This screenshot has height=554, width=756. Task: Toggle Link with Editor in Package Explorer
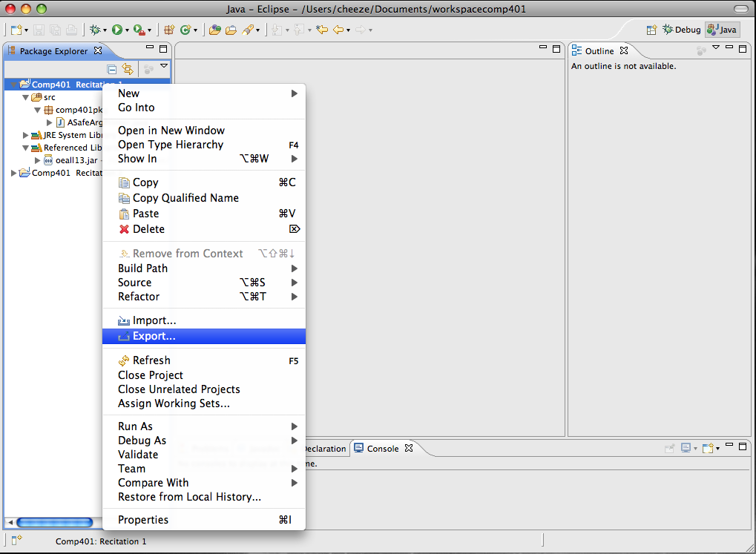coord(128,69)
